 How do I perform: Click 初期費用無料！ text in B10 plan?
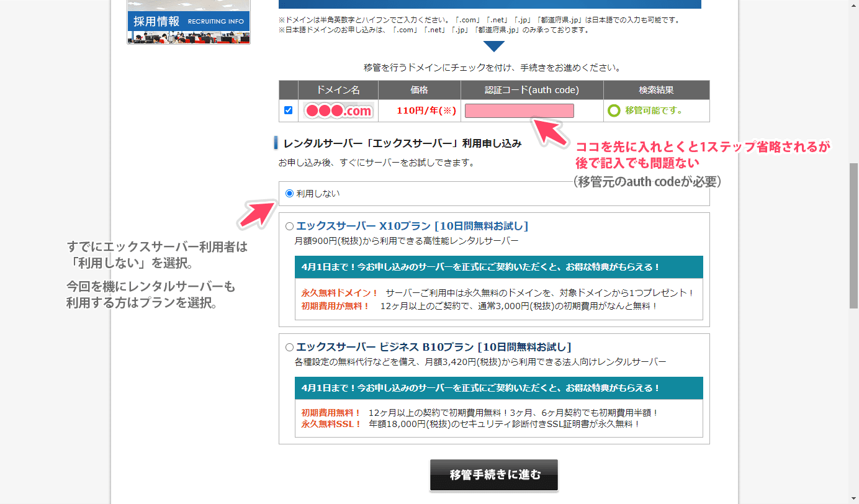coord(331,413)
